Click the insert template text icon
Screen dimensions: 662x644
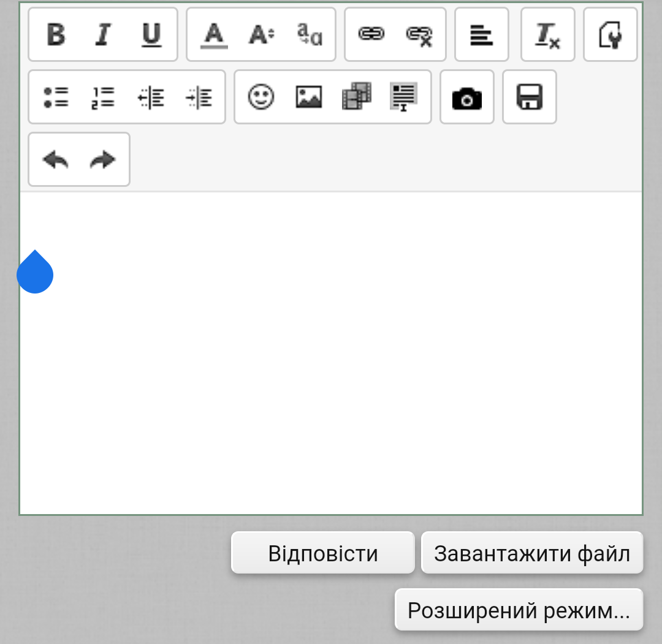coord(404,97)
